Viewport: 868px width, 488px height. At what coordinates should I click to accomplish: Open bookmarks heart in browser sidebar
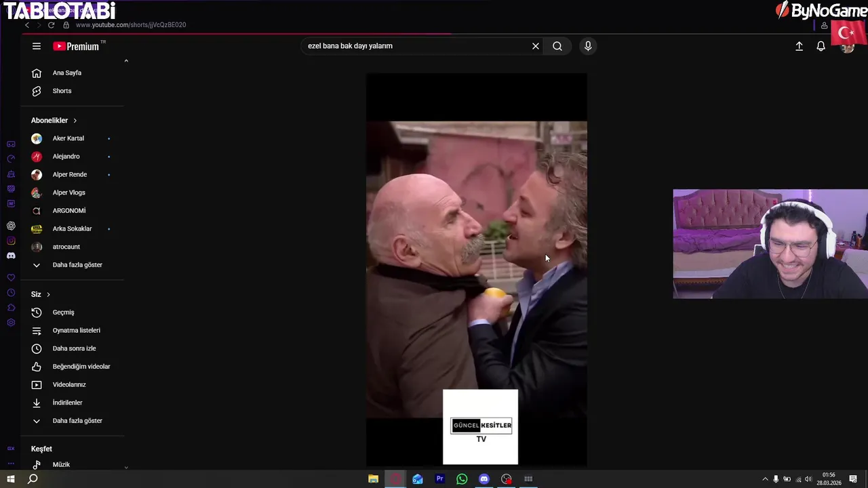11,278
